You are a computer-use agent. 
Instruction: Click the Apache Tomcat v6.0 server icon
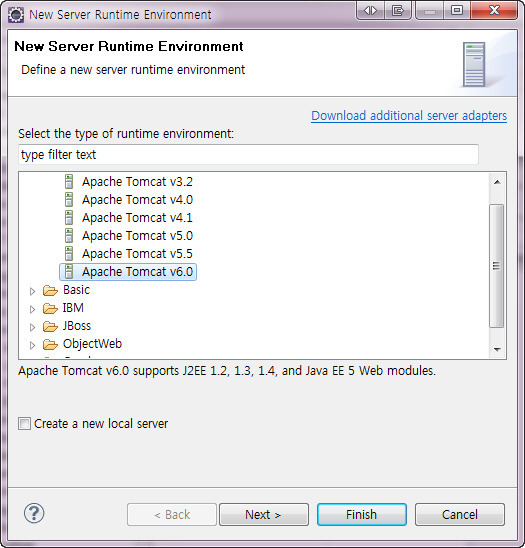click(69, 272)
